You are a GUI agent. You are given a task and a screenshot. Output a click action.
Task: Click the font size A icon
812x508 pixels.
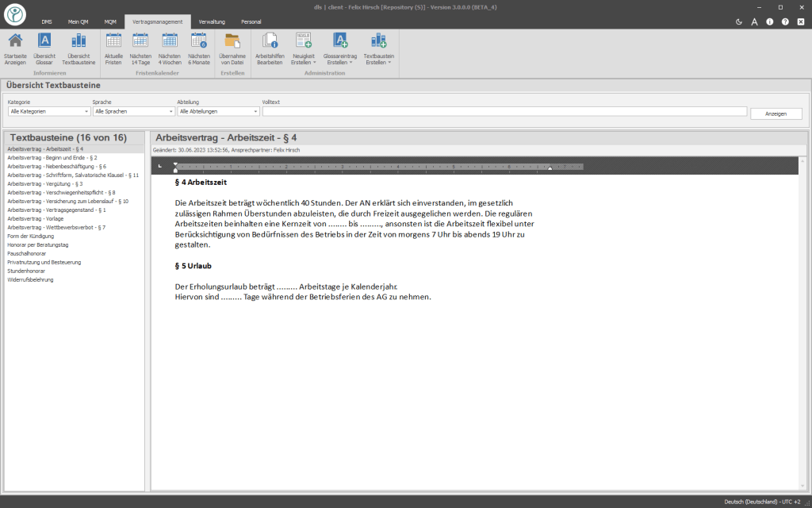tap(755, 21)
